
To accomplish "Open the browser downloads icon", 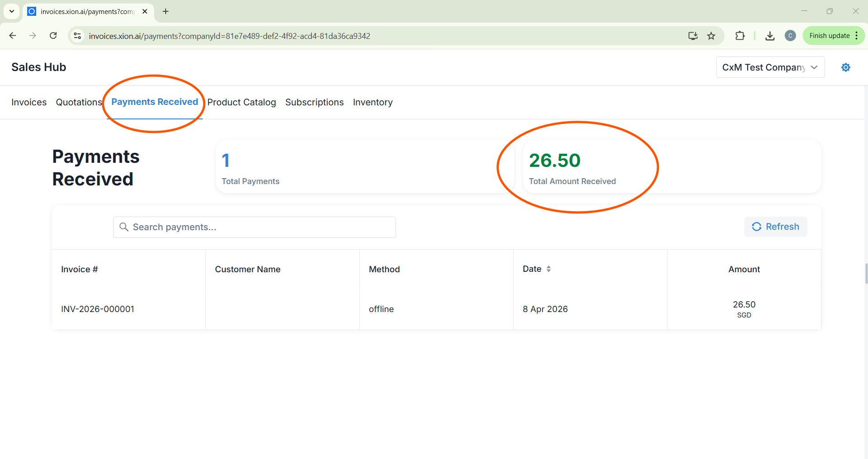I will [x=770, y=36].
